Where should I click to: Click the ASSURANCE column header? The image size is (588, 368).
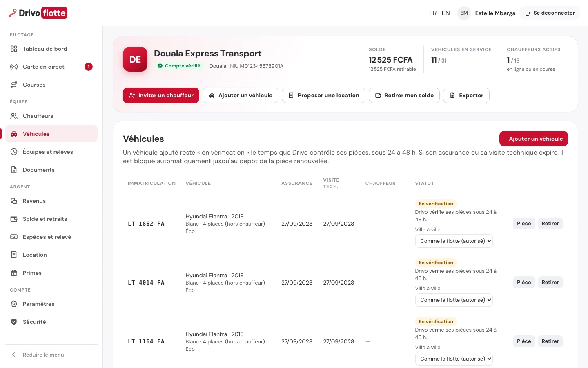[x=297, y=183]
